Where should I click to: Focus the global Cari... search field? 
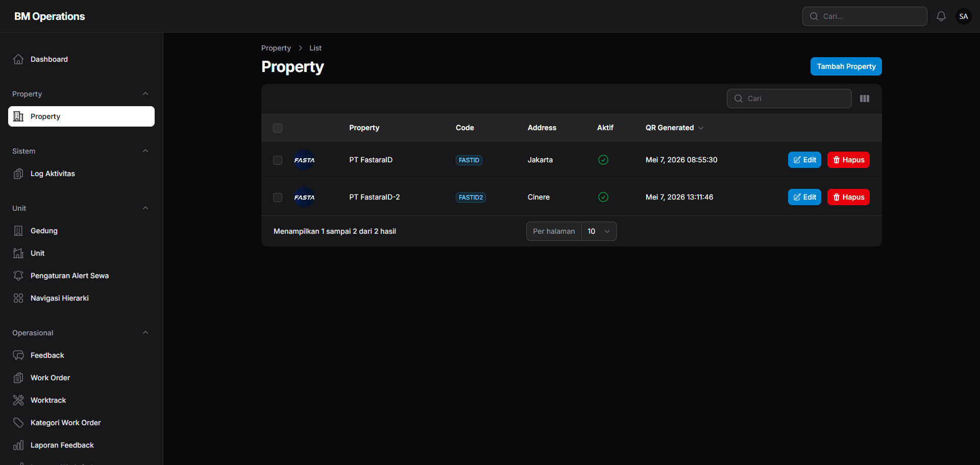coord(865,16)
